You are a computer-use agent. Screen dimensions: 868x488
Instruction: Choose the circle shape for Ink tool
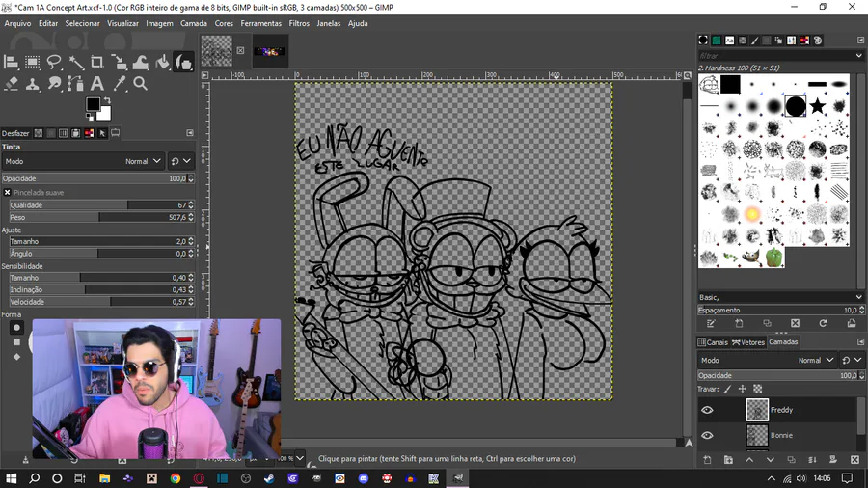pyautogui.click(x=16, y=328)
